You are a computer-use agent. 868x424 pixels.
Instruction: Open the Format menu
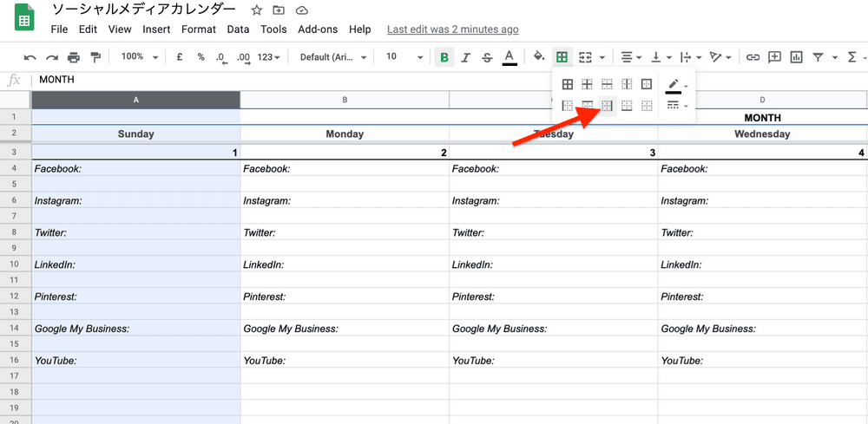199,29
